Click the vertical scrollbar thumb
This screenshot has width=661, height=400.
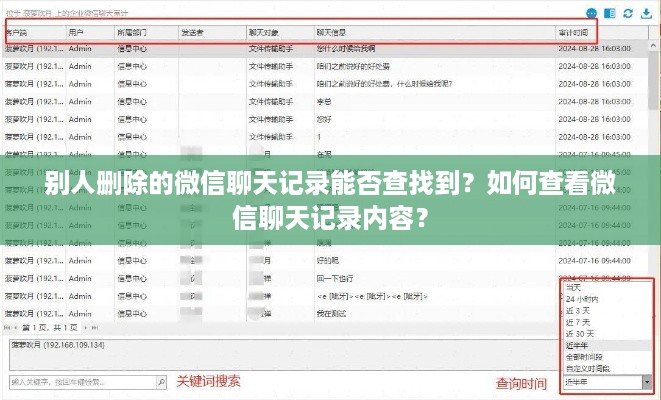pyautogui.click(x=653, y=80)
